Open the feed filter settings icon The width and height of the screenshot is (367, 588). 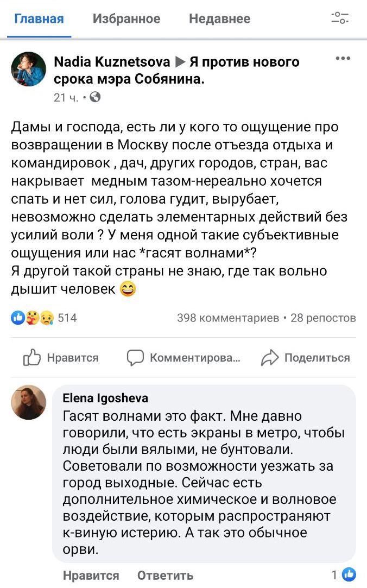(x=340, y=18)
